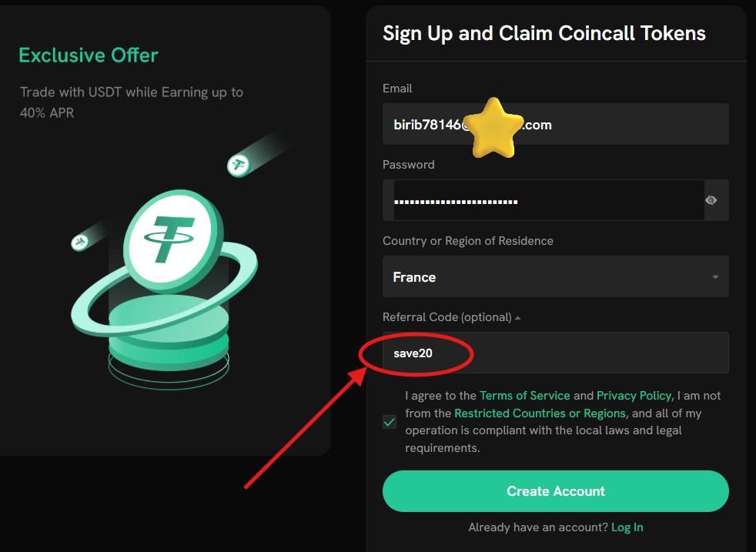Click Log In for an existing account
The height and width of the screenshot is (552, 756).
pyautogui.click(x=627, y=527)
